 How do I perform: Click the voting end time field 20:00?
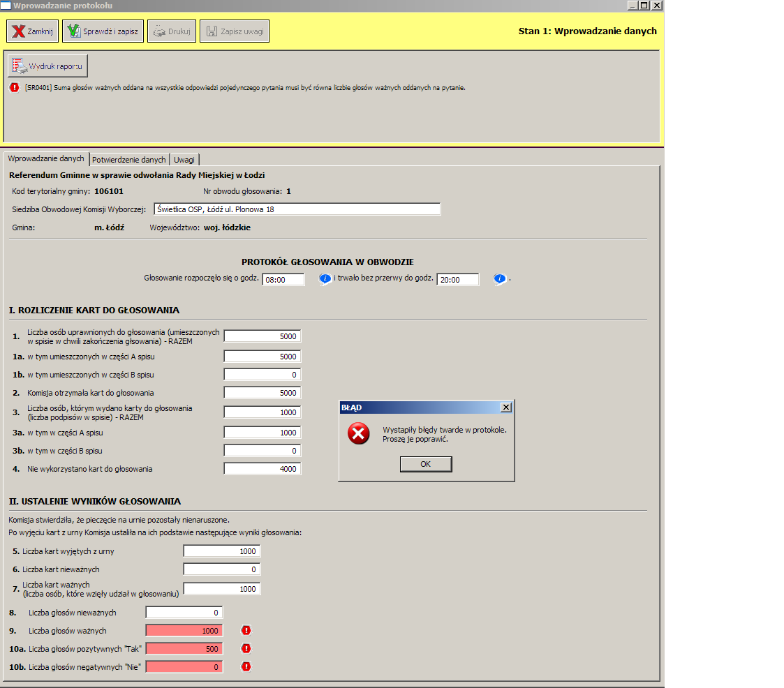coord(457,280)
